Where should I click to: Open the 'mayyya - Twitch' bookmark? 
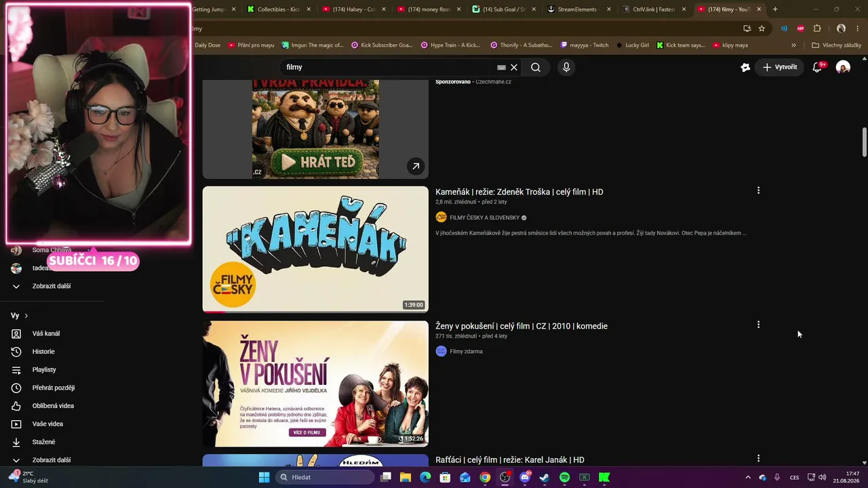[x=585, y=45]
